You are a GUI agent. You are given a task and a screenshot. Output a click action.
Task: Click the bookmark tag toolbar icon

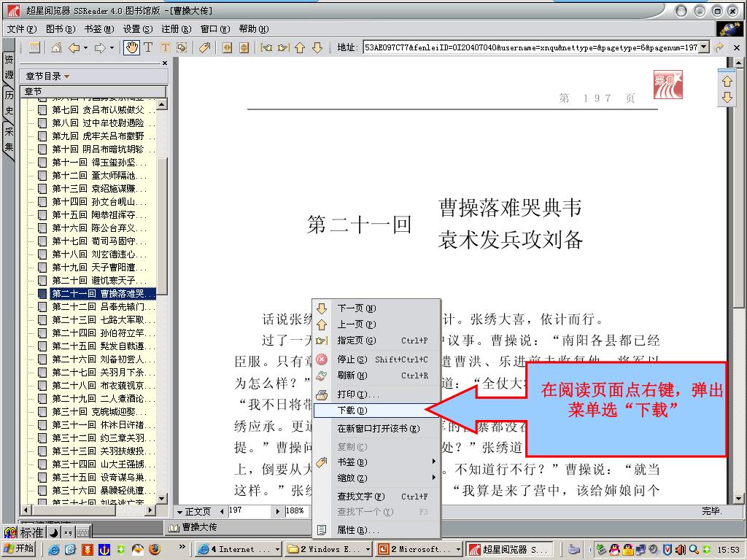point(205,47)
